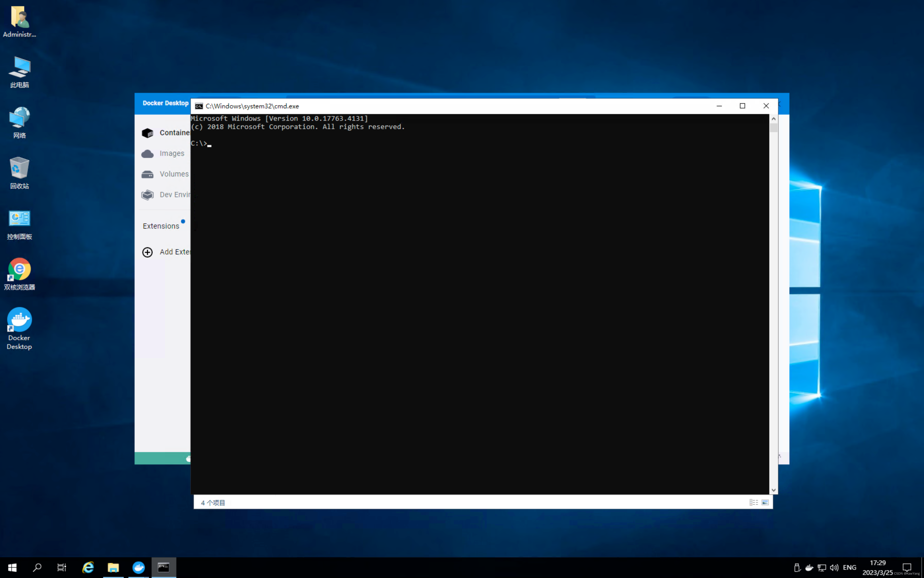Image resolution: width=924 pixels, height=578 pixels.
Task: Open the Administrator folder desktop icon
Action: [20, 22]
